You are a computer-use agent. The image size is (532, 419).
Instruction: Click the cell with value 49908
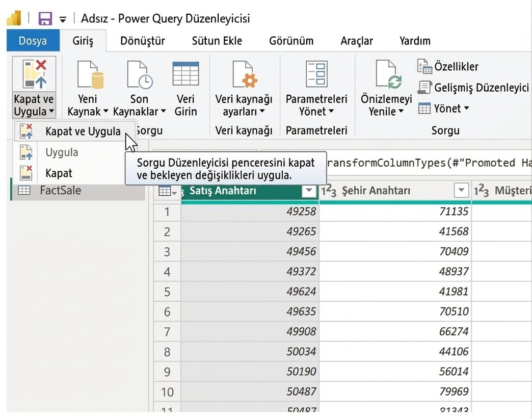point(250,332)
